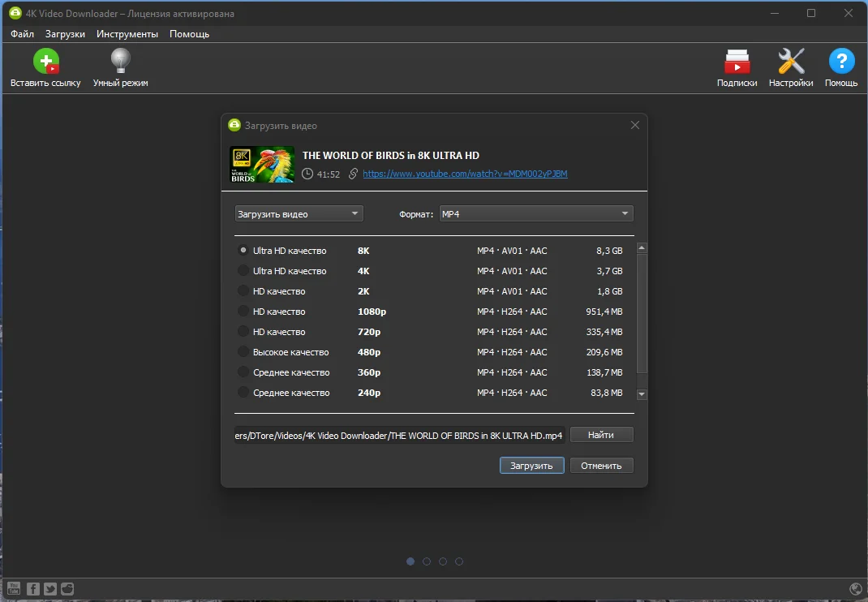Click the Paste Link green plus icon
868x602 pixels.
(x=46, y=61)
